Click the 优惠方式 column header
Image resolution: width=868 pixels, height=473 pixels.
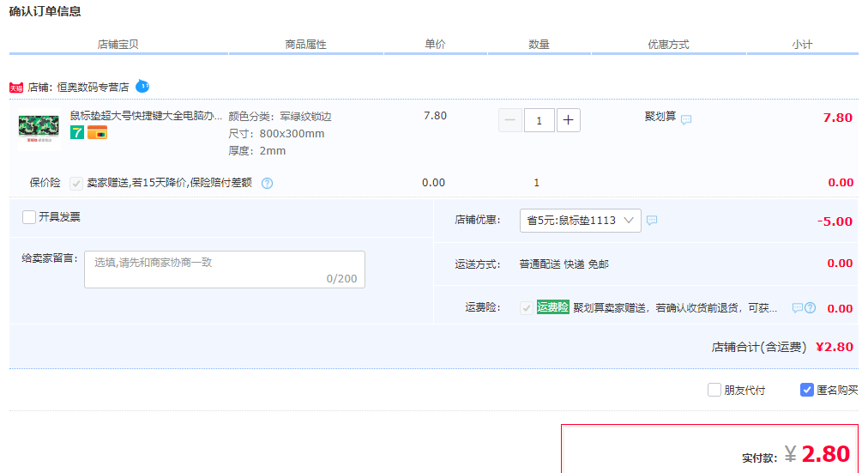(669, 45)
